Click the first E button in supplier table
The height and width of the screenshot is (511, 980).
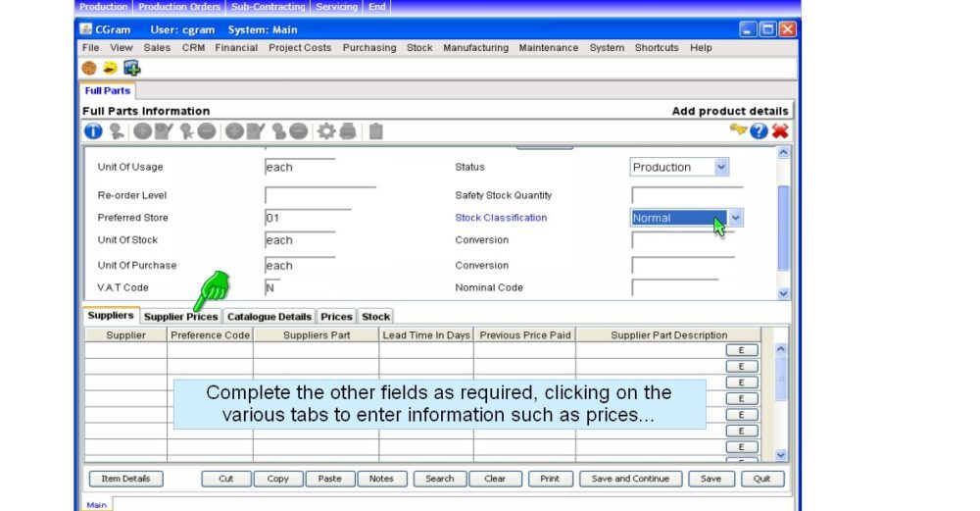coord(742,349)
